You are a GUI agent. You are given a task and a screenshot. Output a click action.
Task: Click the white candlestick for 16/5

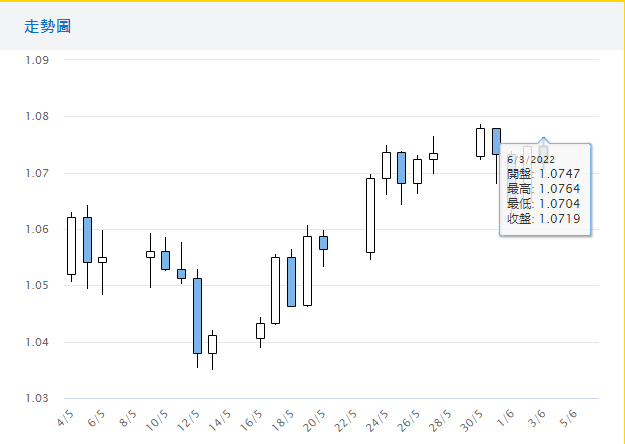click(x=260, y=330)
